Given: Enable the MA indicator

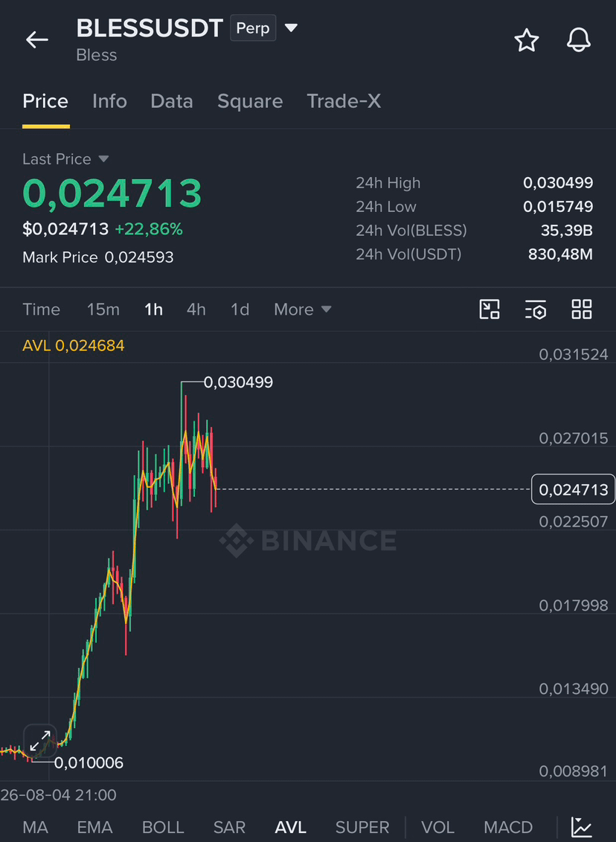Looking at the screenshot, I should click(x=36, y=827).
